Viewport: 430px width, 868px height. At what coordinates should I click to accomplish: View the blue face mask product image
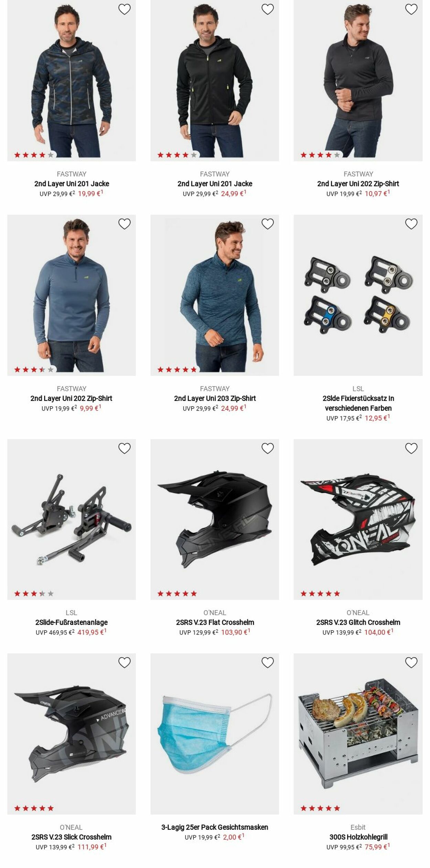215,734
